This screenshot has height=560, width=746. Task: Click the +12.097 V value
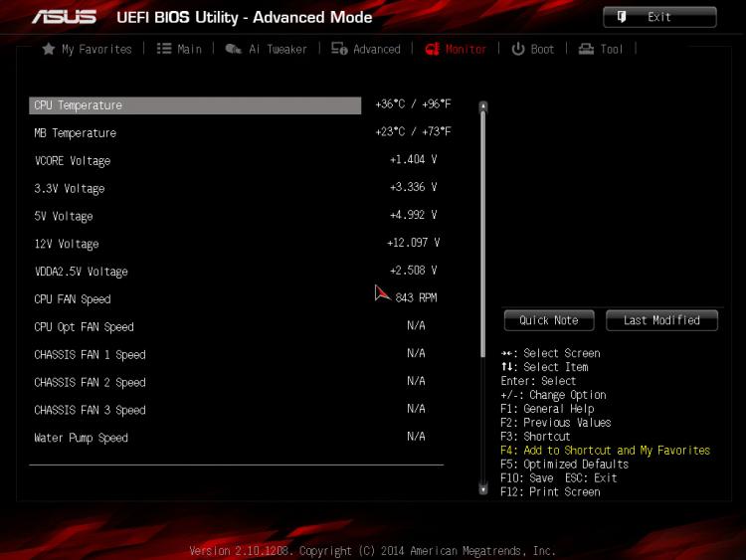[x=414, y=243]
